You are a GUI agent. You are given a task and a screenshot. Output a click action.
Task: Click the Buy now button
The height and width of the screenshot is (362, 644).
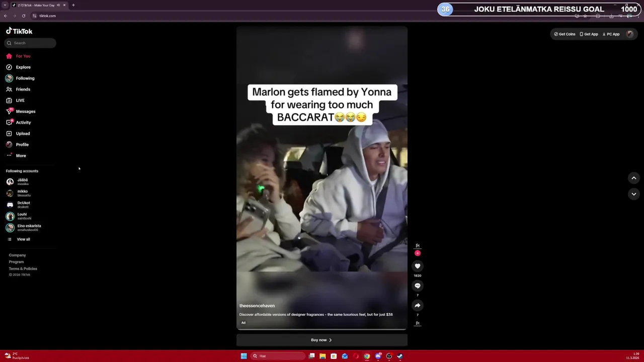tap(322, 340)
